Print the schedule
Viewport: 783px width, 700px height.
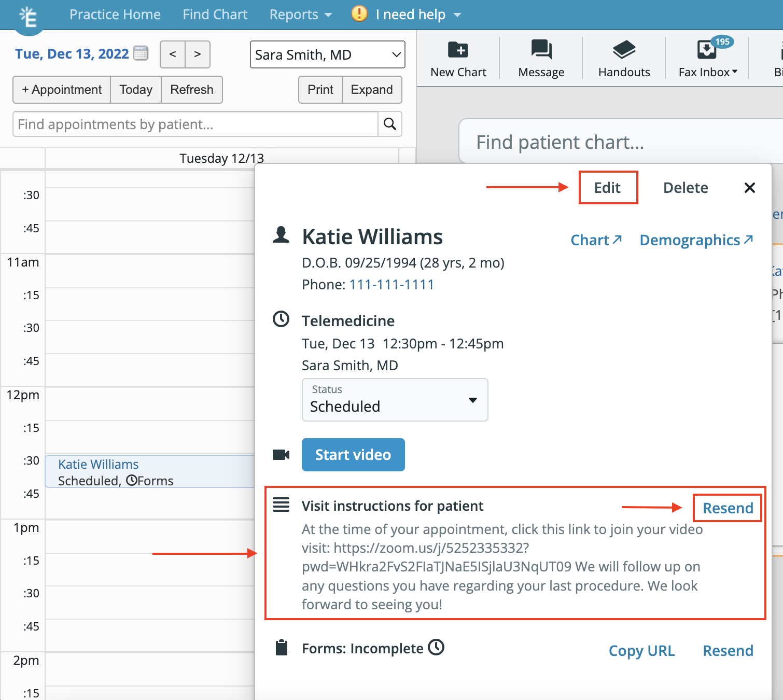[x=320, y=90]
